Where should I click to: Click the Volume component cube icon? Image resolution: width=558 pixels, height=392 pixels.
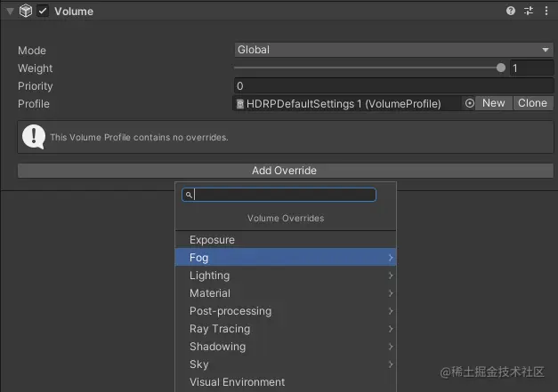(26, 11)
